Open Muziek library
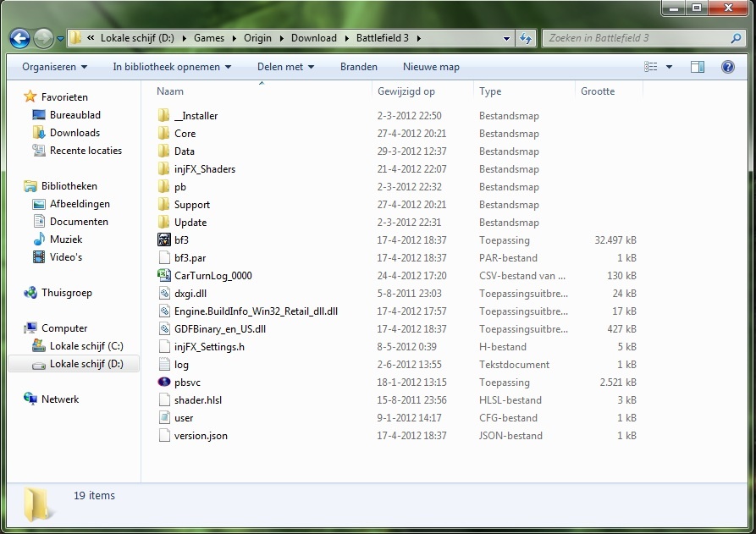The height and width of the screenshot is (534, 756). pos(66,240)
